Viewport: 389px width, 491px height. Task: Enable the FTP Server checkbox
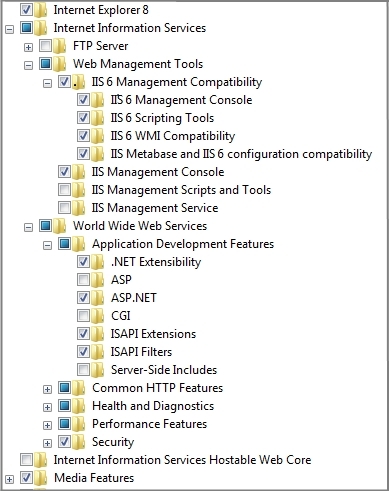pyautogui.click(x=45, y=46)
